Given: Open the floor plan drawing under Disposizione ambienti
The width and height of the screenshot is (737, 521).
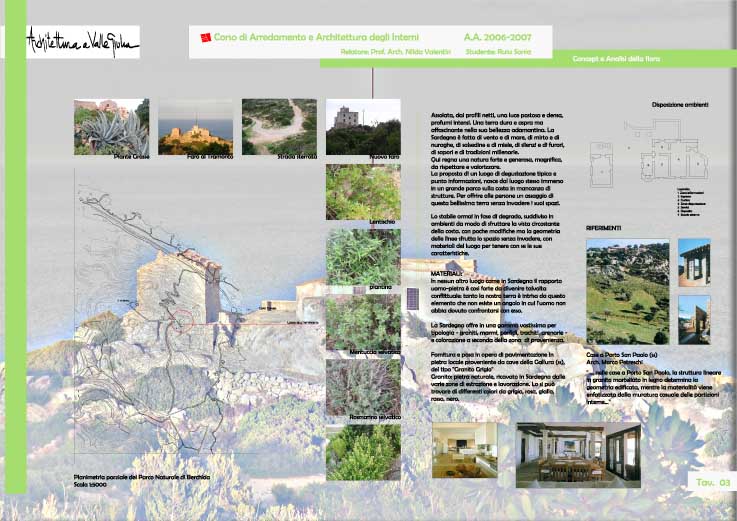Looking at the screenshot, I should click(x=649, y=153).
